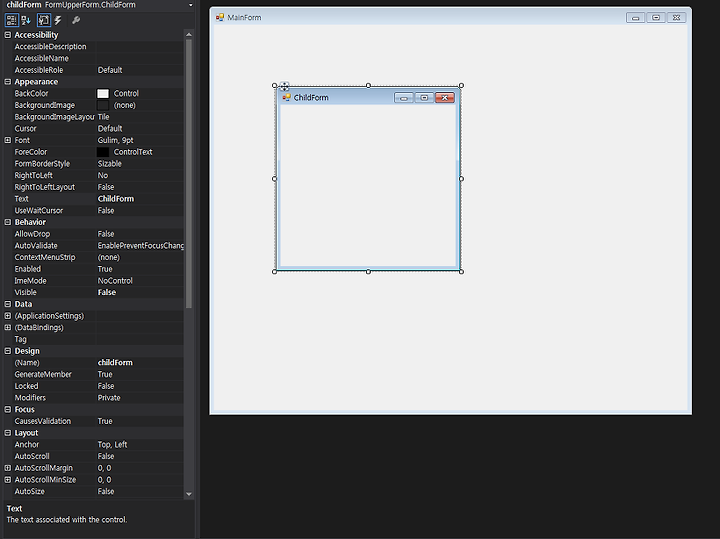Expand the (DataBindings) property
The width and height of the screenshot is (720, 539).
8,327
